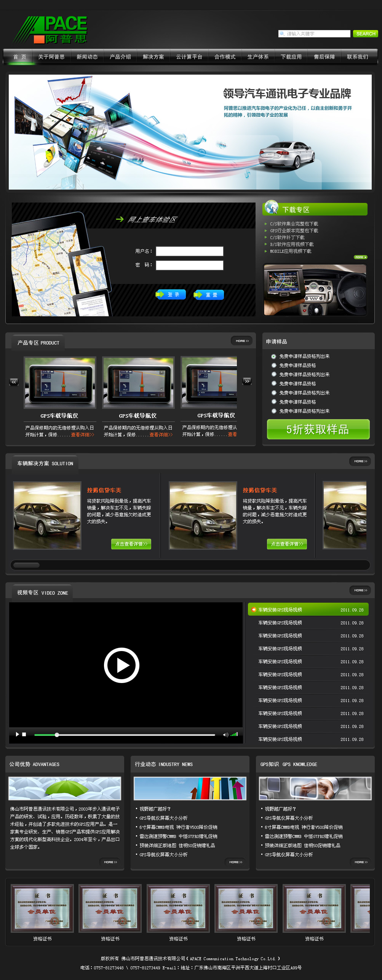Mute using the video volume speaker icon

(x=225, y=734)
